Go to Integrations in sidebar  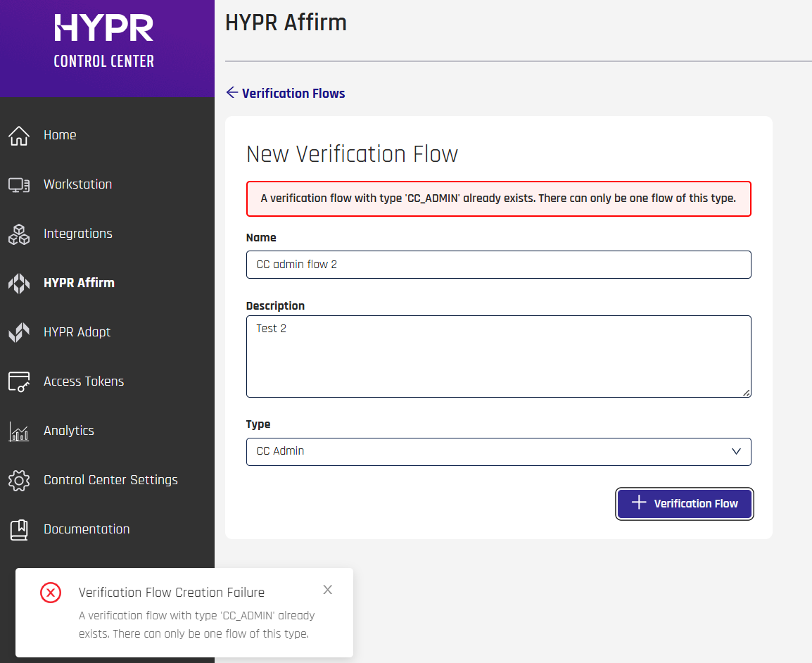tap(78, 234)
